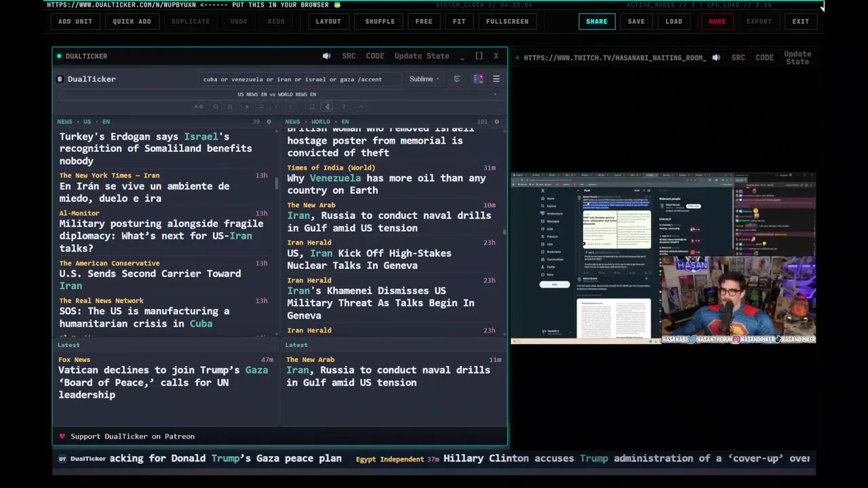This screenshot has width=868, height=488.
Task: Click CODE in the DualTicker panel header
Action: (x=375, y=56)
